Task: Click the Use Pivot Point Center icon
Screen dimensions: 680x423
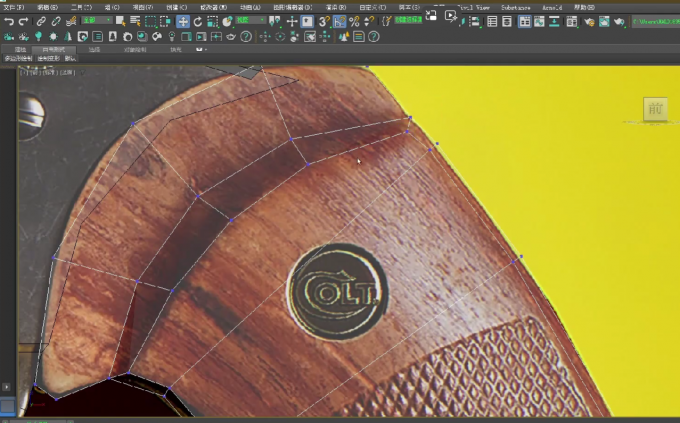Action: tap(275, 21)
